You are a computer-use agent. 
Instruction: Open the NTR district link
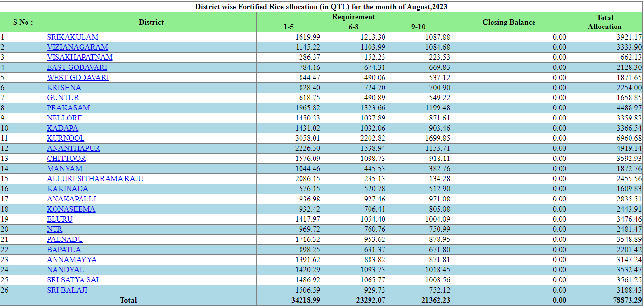pos(55,229)
